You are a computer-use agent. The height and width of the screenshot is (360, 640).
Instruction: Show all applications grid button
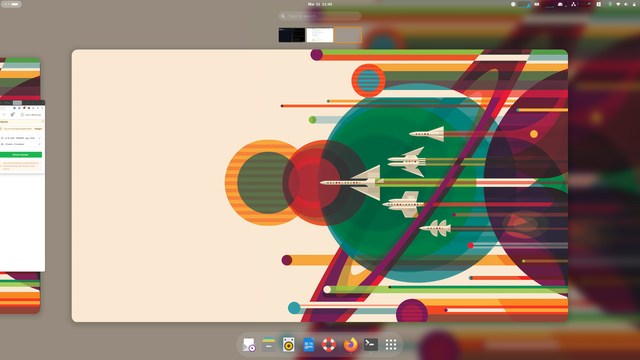coord(391,345)
